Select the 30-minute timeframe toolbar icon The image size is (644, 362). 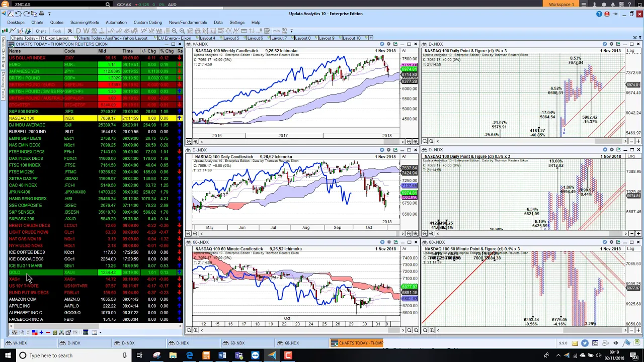pyautogui.click(x=284, y=31)
